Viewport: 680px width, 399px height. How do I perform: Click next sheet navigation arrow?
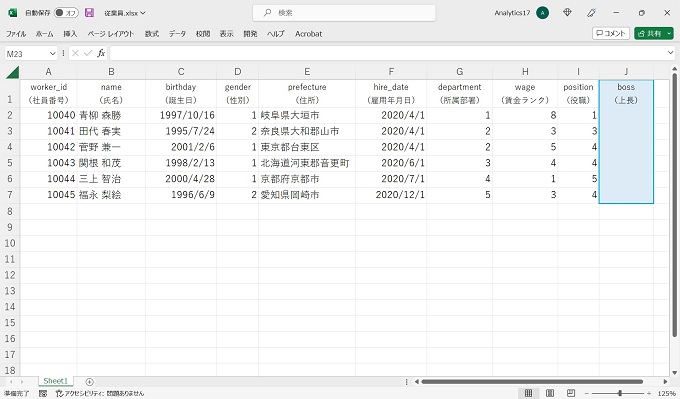pyautogui.click(x=23, y=382)
